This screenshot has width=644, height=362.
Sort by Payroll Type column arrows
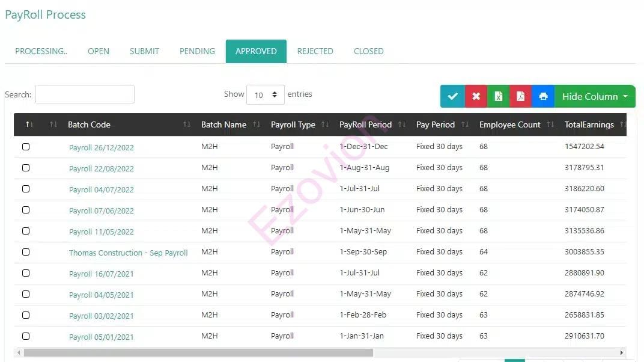[x=325, y=124]
